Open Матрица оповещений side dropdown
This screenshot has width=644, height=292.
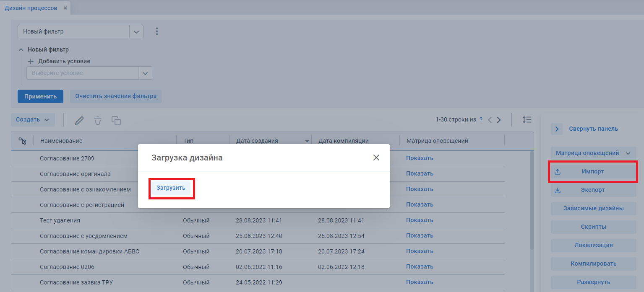tap(594, 153)
